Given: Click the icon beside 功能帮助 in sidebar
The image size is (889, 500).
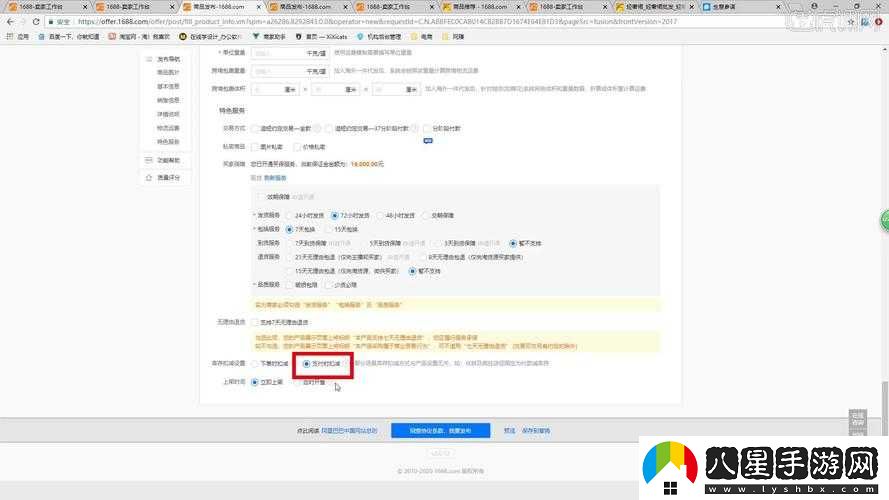Looking at the screenshot, I should click(x=150, y=160).
